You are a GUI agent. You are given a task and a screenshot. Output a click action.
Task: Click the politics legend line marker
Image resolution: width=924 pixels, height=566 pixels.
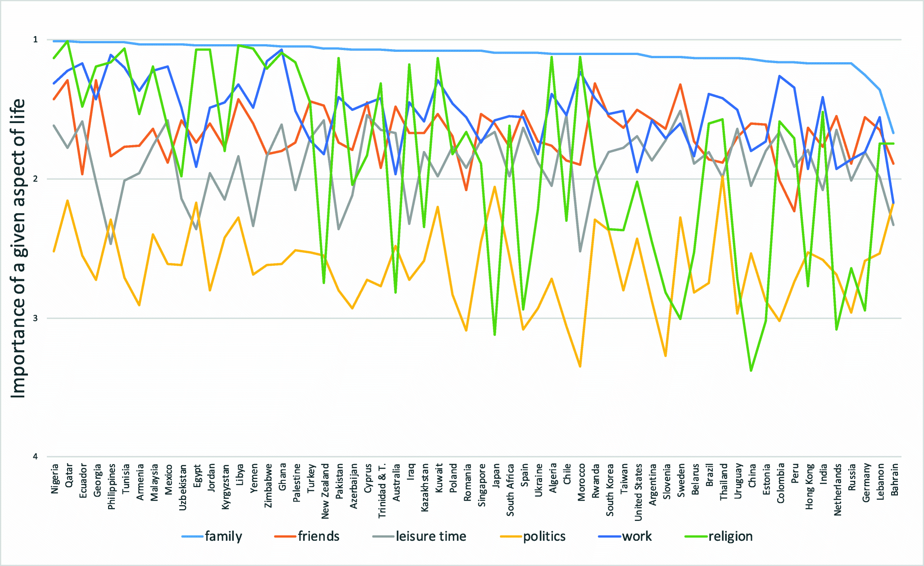coord(511,537)
